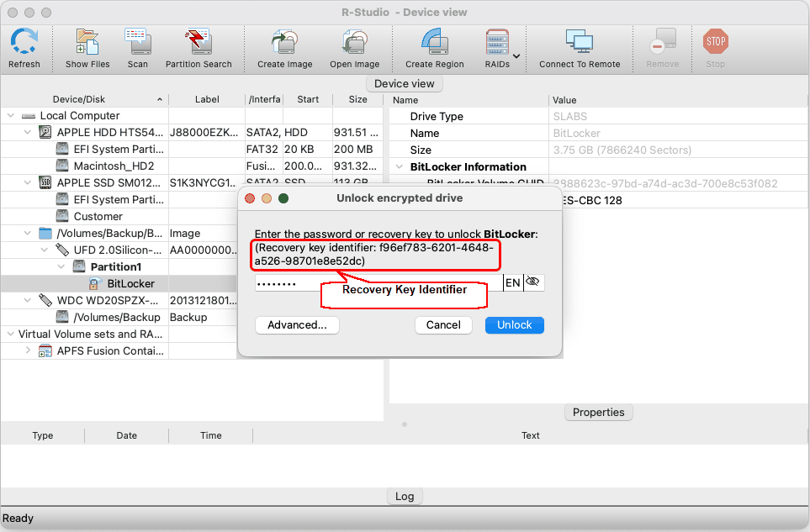Click the Value column header in properties
The height and width of the screenshot is (532, 810).
point(564,100)
